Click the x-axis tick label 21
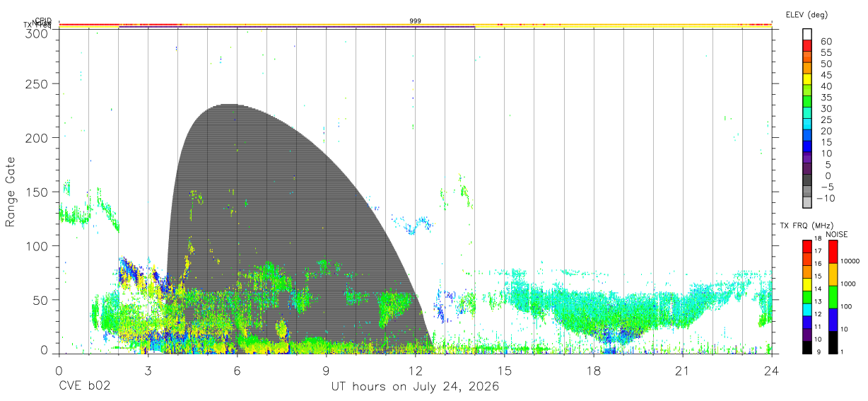 (x=683, y=371)
